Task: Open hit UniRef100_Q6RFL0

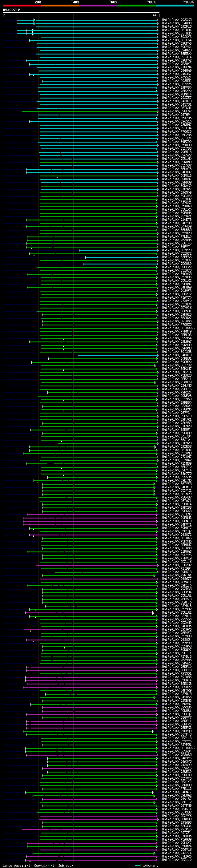Action: (177, 667)
